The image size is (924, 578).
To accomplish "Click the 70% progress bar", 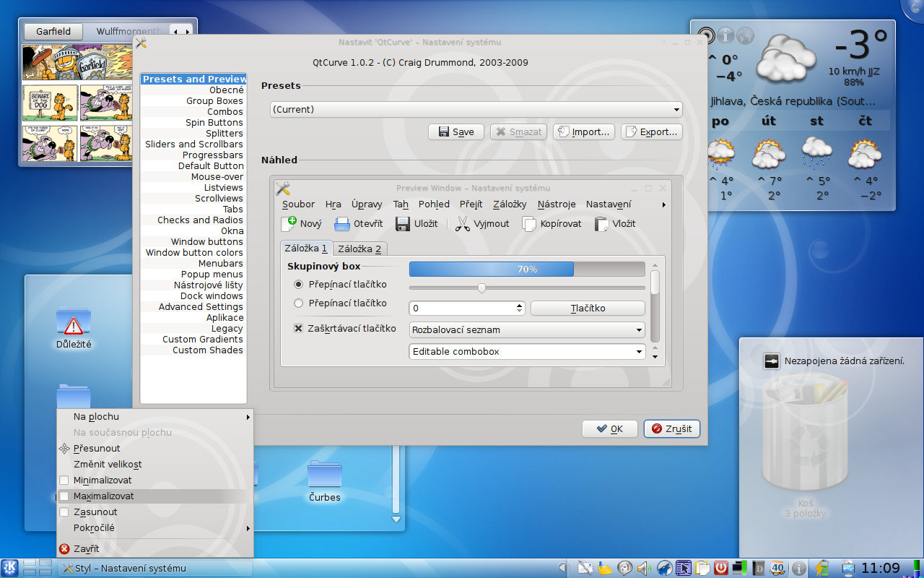I will (527, 269).
